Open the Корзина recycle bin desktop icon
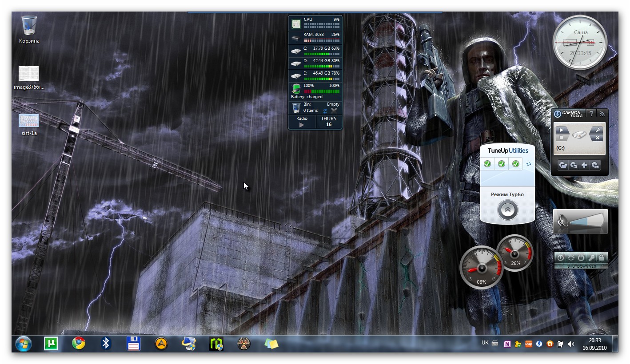The height and width of the screenshot is (364, 630). [29, 26]
